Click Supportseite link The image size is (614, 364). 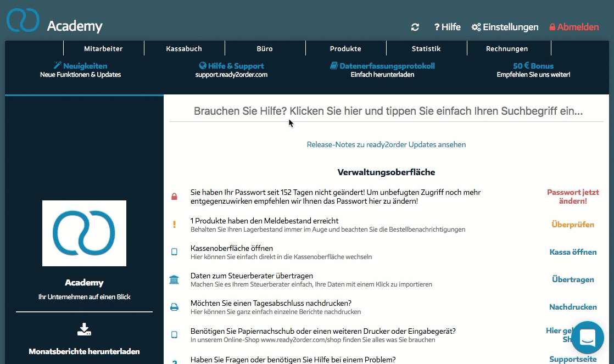pyautogui.click(x=573, y=359)
